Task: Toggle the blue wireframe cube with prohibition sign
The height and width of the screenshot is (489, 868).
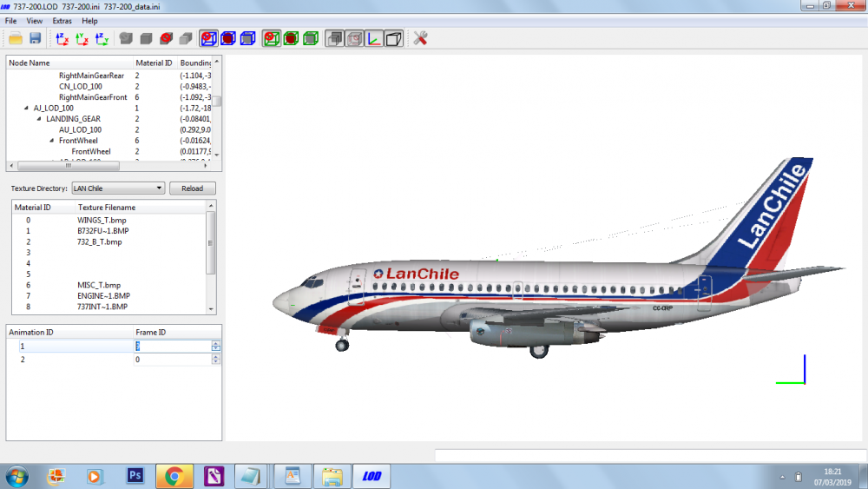Action: (x=208, y=38)
